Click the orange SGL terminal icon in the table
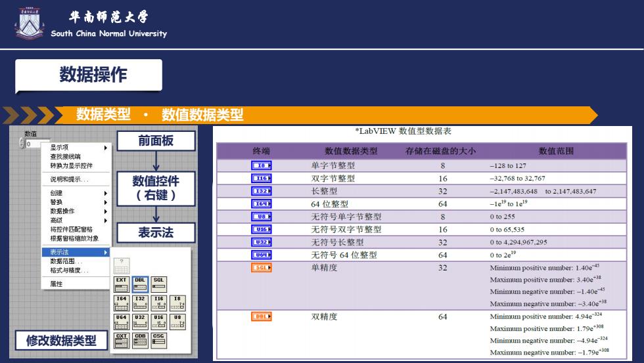The width and height of the screenshot is (644, 363). (x=262, y=267)
